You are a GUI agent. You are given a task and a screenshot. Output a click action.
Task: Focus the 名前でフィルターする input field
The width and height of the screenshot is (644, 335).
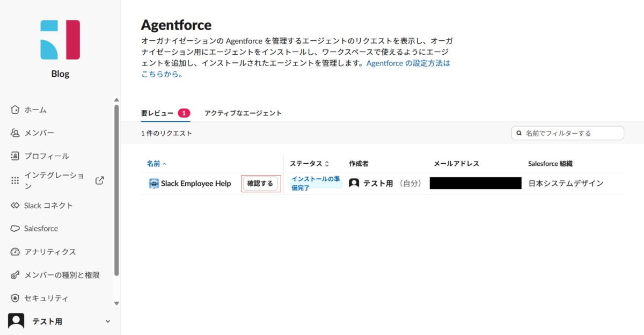568,133
